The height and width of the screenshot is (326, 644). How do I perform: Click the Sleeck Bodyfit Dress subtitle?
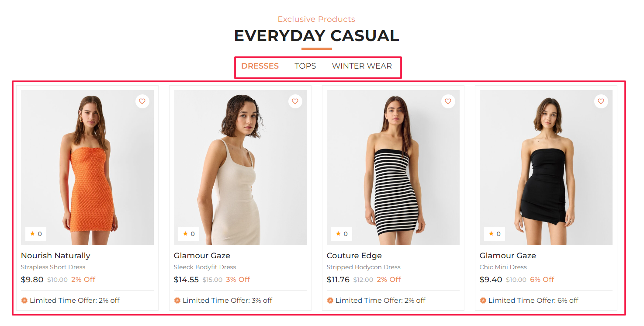click(204, 267)
